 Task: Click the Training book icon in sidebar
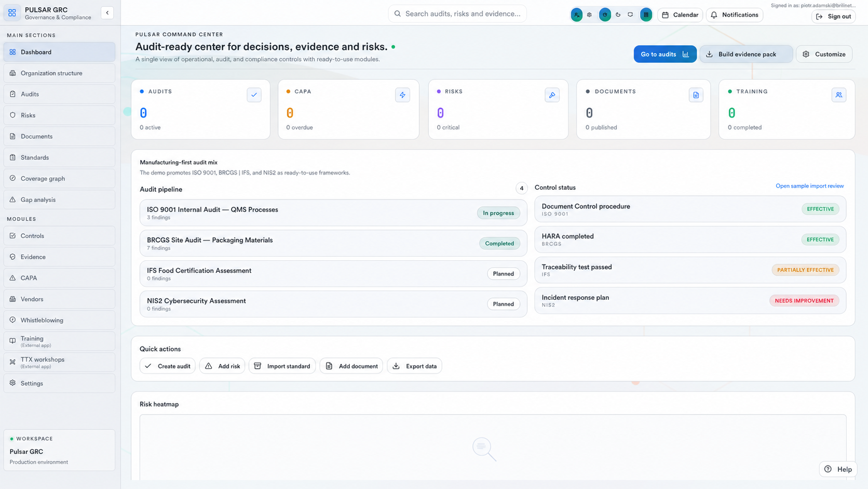point(12,341)
